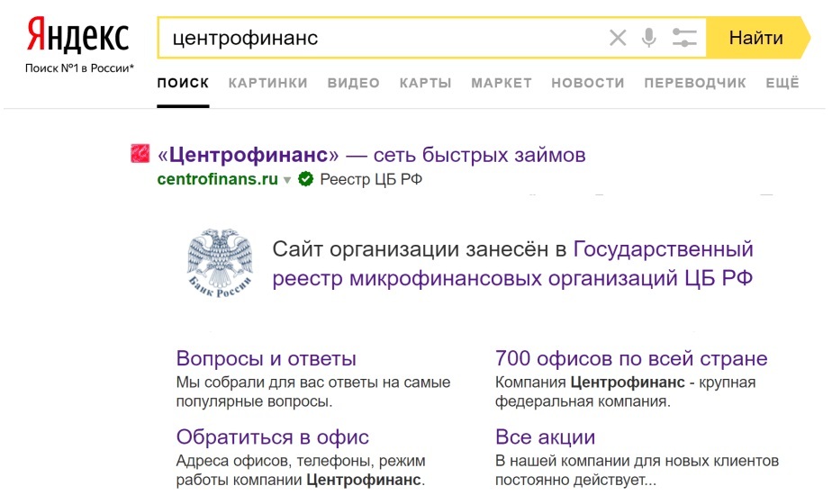Viewport: 832px width, 504px height.
Task: Open the 700 офисов по всей стране sitelink
Action: tap(631, 358)
